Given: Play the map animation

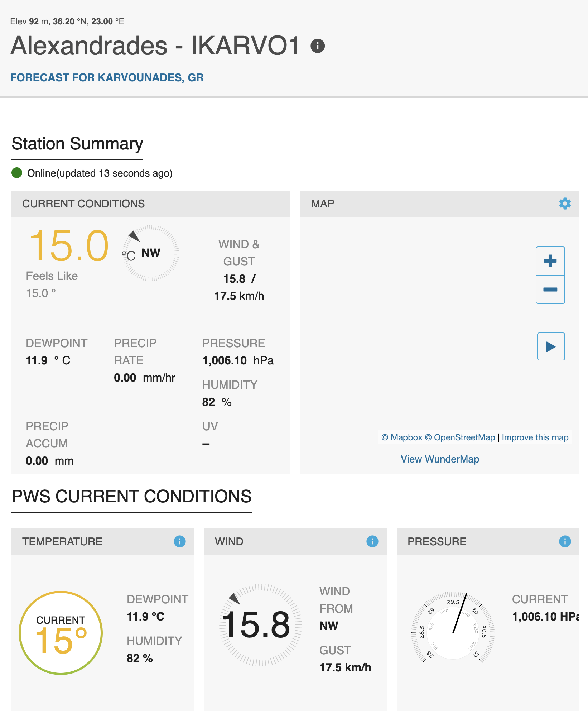Looking at the screenshot, I should click(x=551, y=346).
